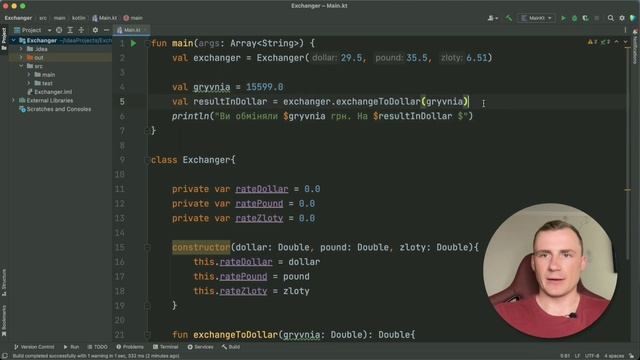640x360 pixels.
Task: Expand the .idea folder
Action: (x=21, y=49)
